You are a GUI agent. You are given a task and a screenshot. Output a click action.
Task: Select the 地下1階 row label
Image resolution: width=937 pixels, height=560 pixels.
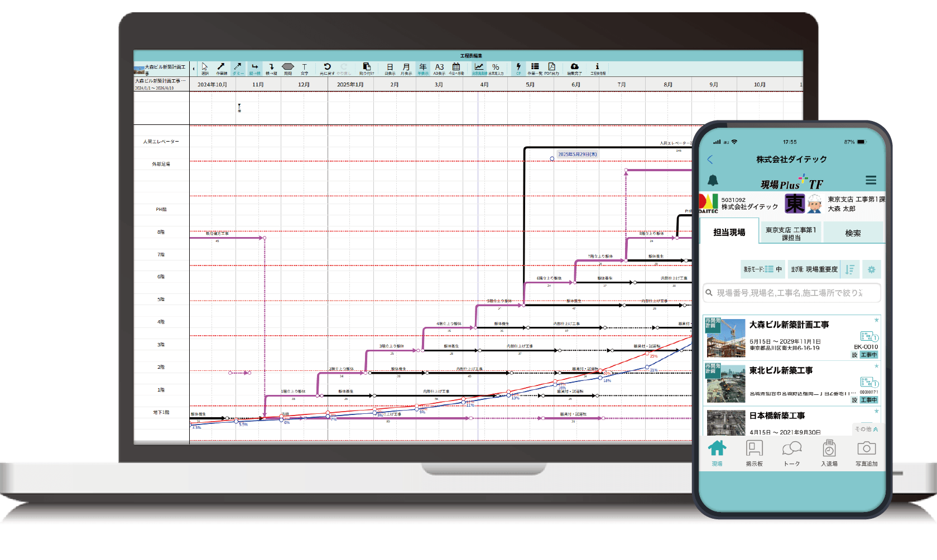tap(161, 413)
